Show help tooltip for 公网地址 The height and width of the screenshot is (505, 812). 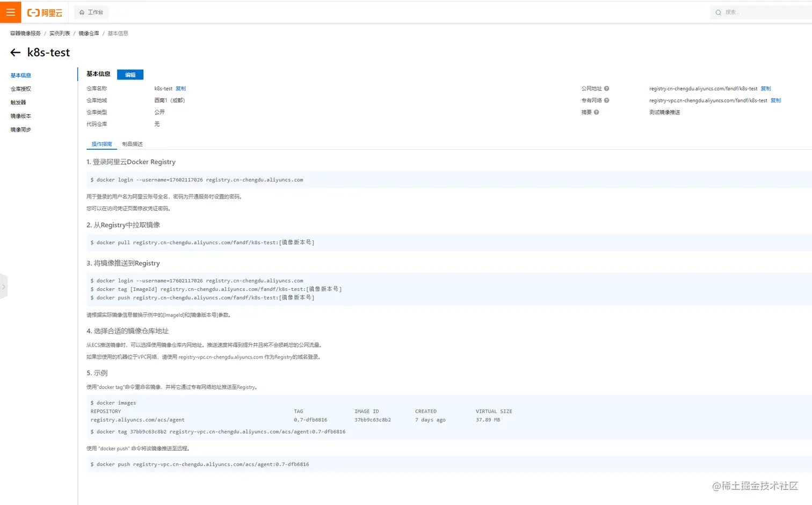(606, 89)
